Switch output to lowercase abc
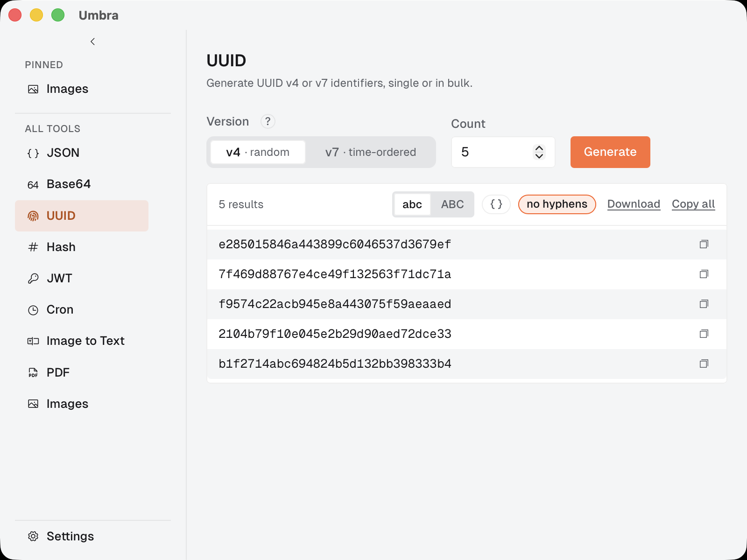 point(412,204)
